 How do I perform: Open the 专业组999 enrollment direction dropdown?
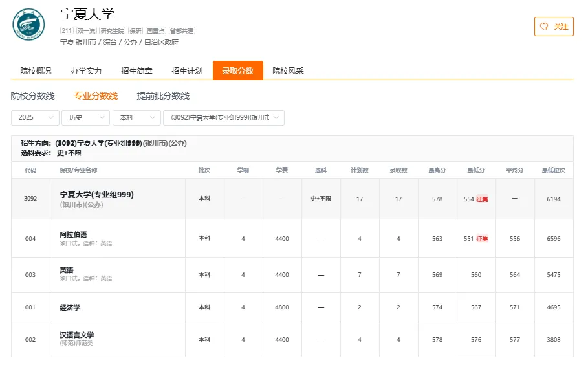(224, 117)
